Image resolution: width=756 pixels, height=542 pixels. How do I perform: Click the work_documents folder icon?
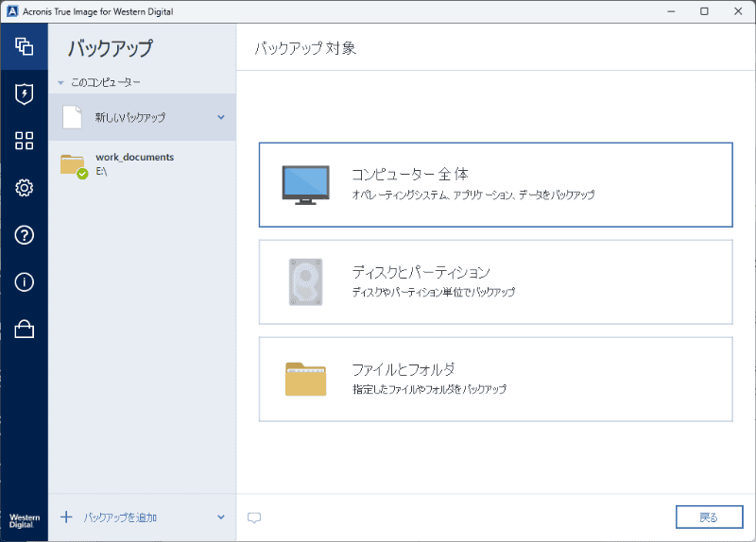click(x=74, y=166)
